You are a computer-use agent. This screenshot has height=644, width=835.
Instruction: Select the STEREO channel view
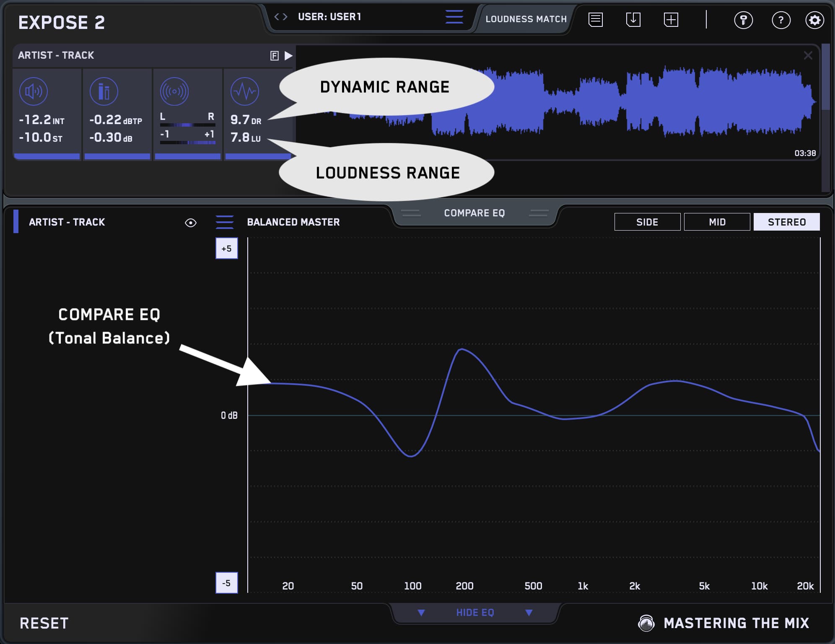tap(787, 222)
